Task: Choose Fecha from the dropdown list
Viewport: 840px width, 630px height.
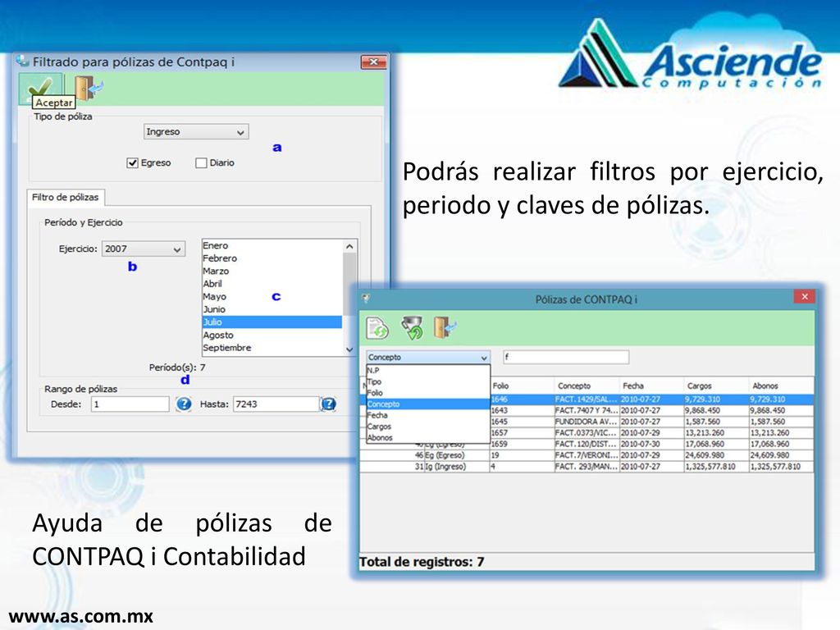Action: [428, 415]
